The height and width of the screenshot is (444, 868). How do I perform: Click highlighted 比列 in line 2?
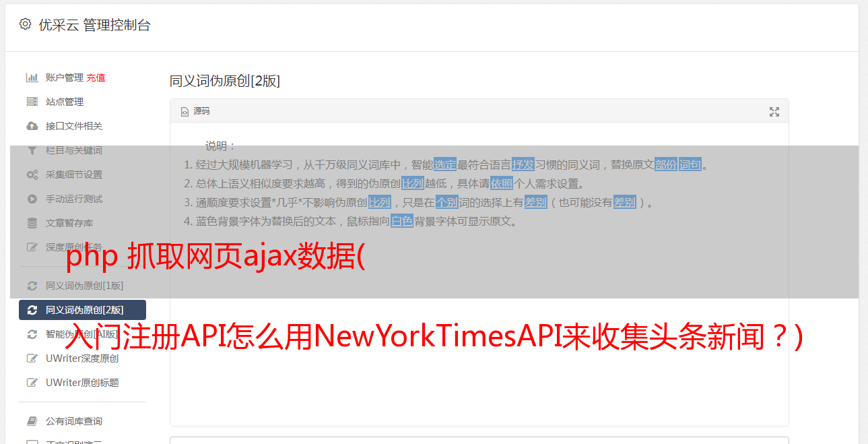(413, 183)
